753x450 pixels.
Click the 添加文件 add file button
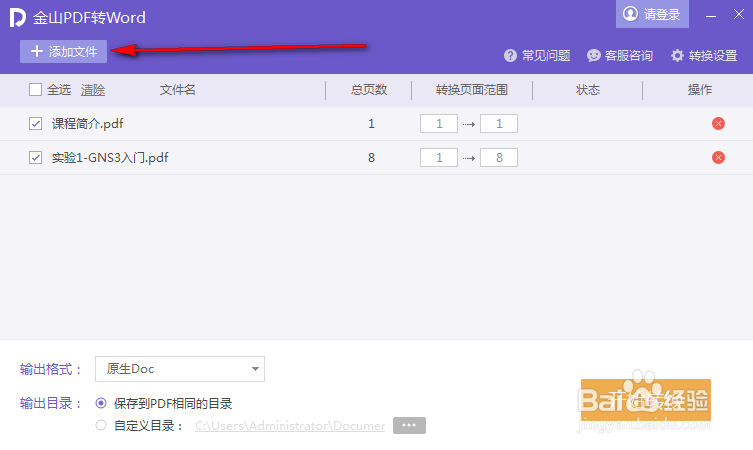pos(63,51)
